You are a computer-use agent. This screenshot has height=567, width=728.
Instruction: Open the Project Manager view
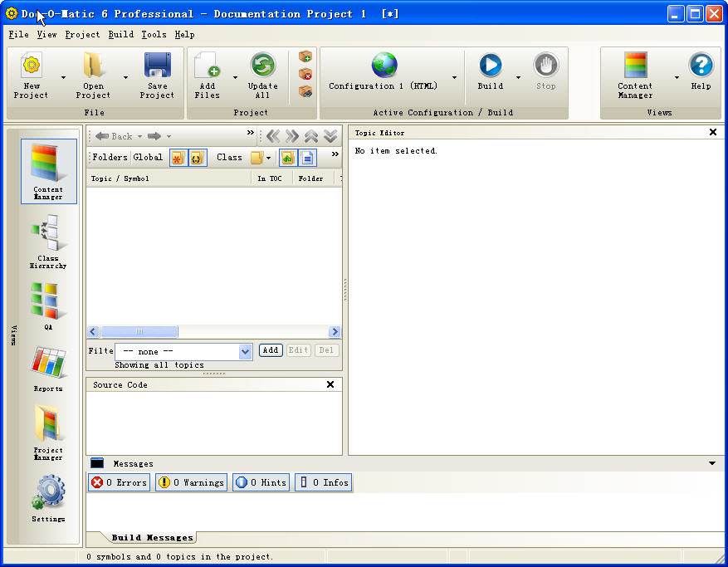[48, 433]
